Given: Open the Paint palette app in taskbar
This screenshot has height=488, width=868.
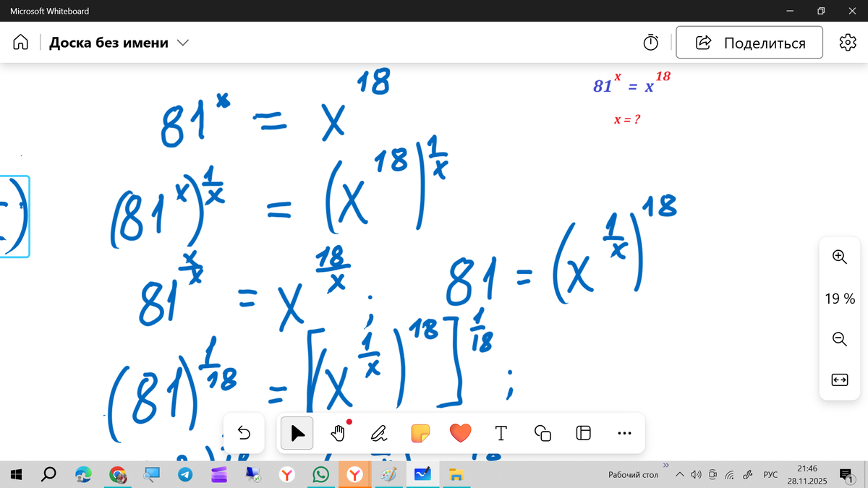Looking at the screenshot, I should coord(389,474).
